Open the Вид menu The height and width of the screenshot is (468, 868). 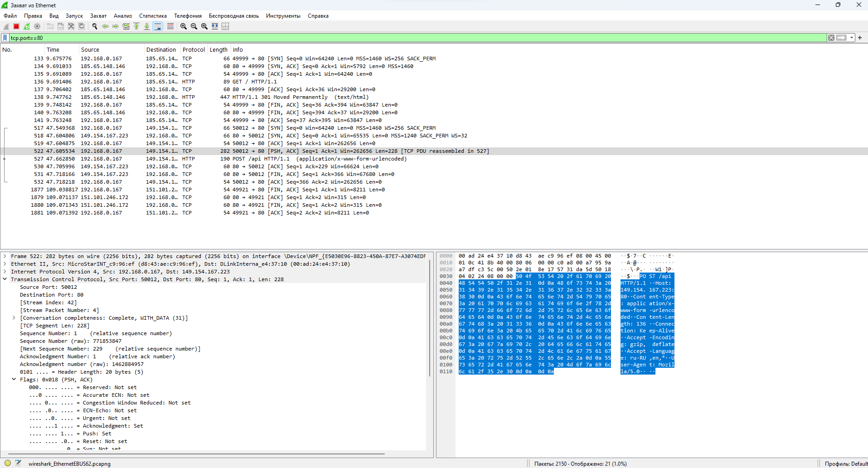(54, 16)
